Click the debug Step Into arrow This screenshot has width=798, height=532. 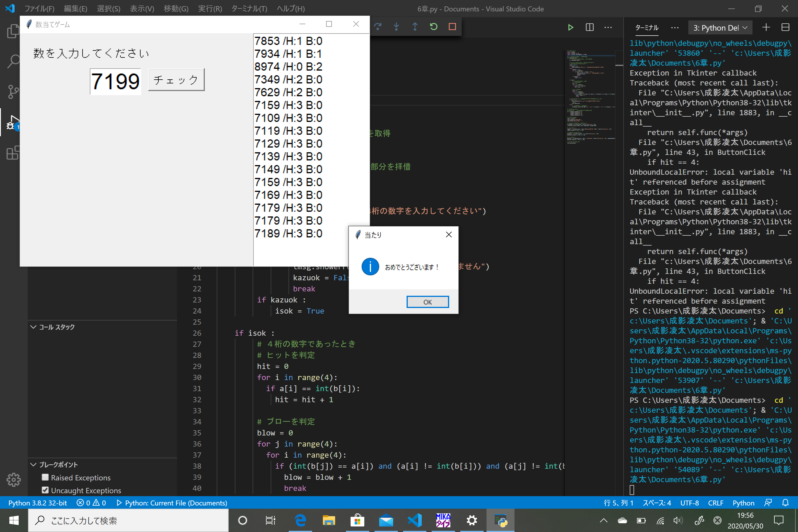click(x=396, y=27)
